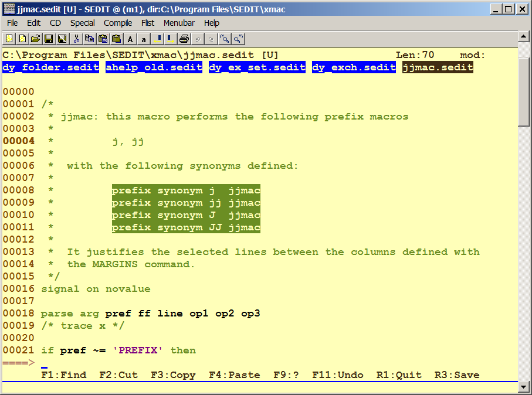The height and width of the screenshot is (395, 532).
Task: Open the Special menu
Action: pos(83,23)
